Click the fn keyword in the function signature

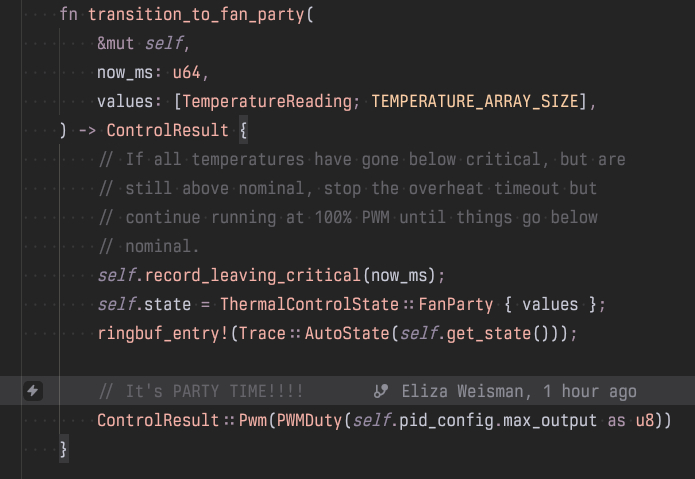point(68,15)
